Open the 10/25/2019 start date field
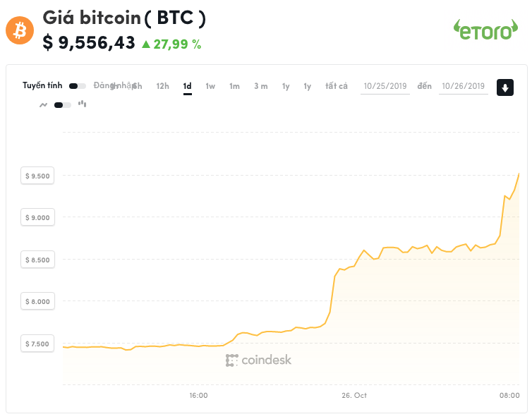Image resolution: width=532 pixels, height=419 pixels. pos(385,86)
